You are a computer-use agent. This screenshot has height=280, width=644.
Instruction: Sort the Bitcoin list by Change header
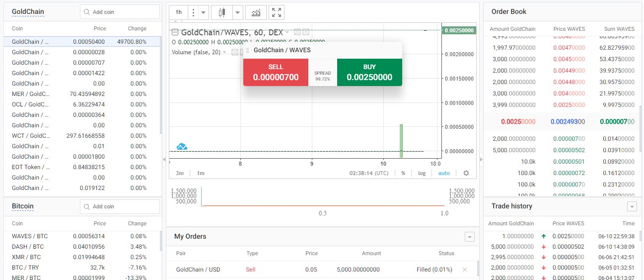pyautogui.click(x=137, y=224)
